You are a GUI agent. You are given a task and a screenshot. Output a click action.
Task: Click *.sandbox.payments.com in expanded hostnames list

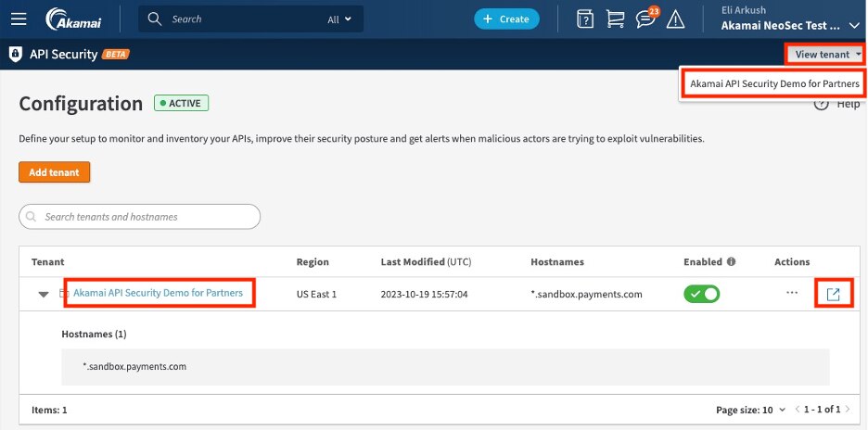click(x=134, y=366)
